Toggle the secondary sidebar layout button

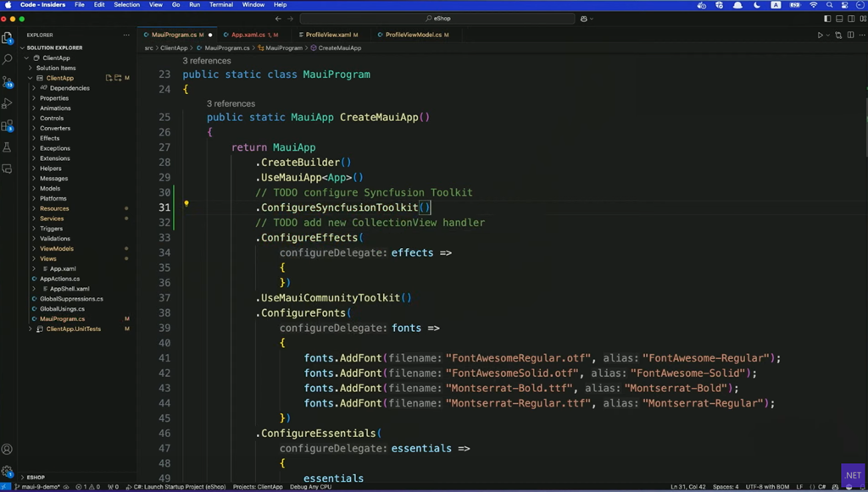tap(850, 19)
